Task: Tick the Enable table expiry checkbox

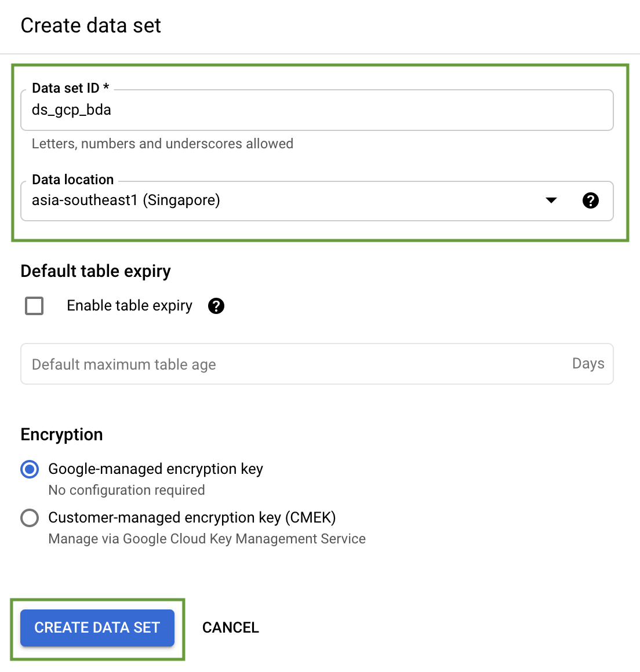Action: click(x=34, y=306)
